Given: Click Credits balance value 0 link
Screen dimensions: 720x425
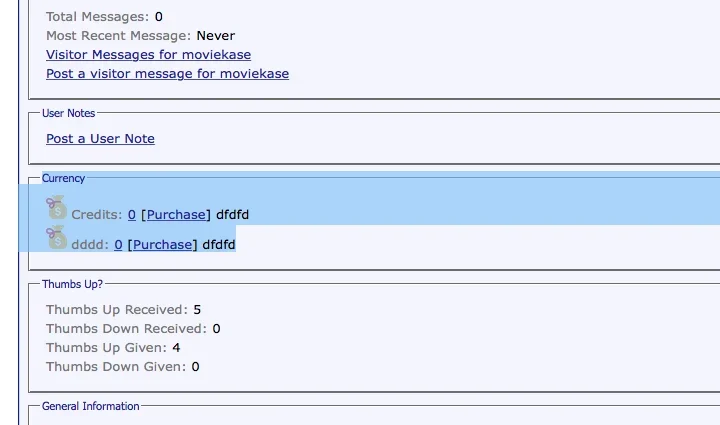Looking at the screenshot, I should coord(132,215).
